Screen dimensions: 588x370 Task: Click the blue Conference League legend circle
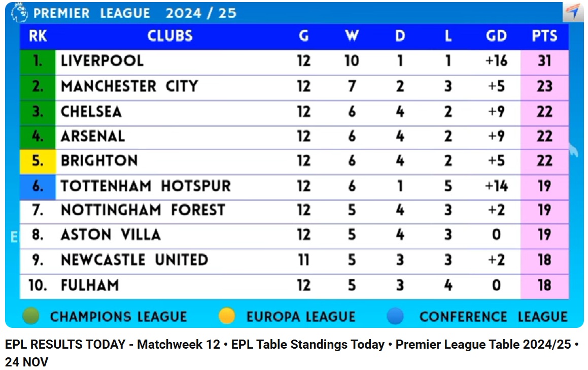pos(395,316)
